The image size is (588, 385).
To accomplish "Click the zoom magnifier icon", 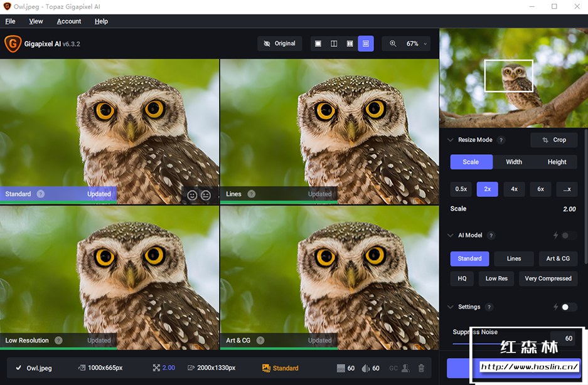I will 393,43.
